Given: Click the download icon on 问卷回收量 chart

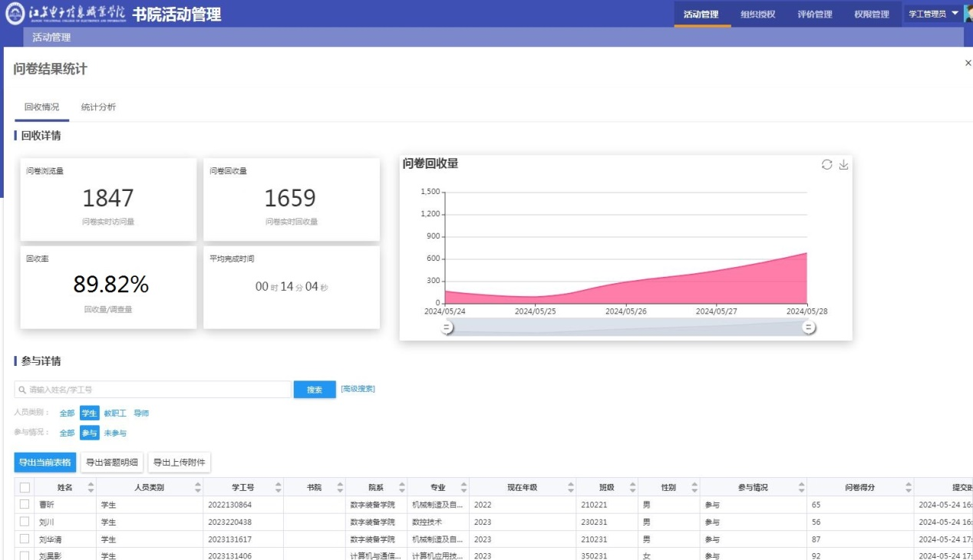Looking at the screenshot, I should tap(843, 164).
